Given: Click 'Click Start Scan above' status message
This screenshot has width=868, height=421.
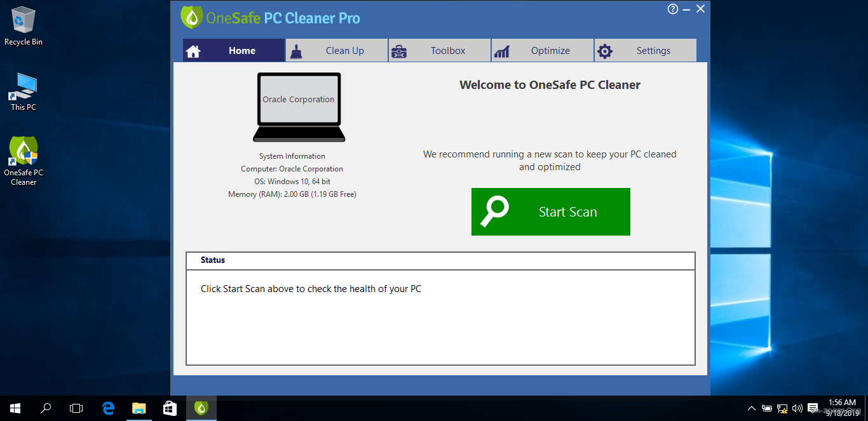Looking at the screenshot, I should (311, 289).
